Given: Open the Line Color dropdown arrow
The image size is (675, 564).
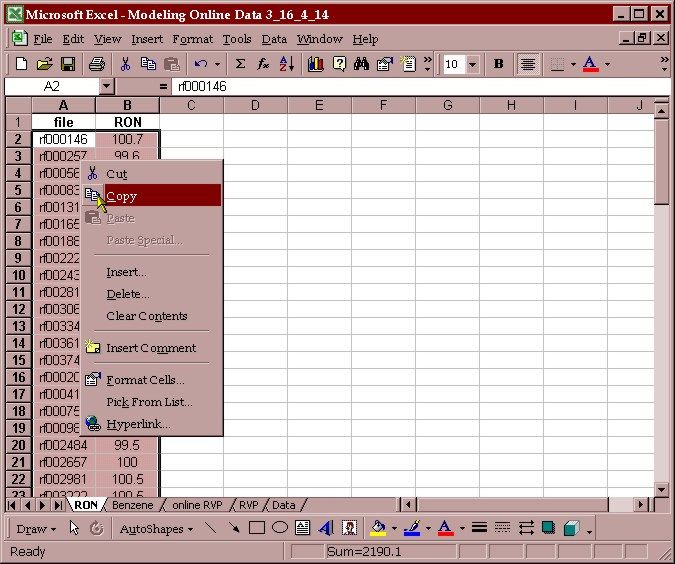Looking at the screenshot, I should click(428, 528).
